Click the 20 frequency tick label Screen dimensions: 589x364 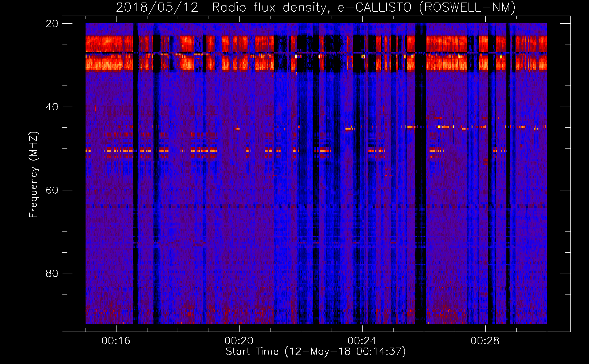pyautogui.click(x=52, y=24)
